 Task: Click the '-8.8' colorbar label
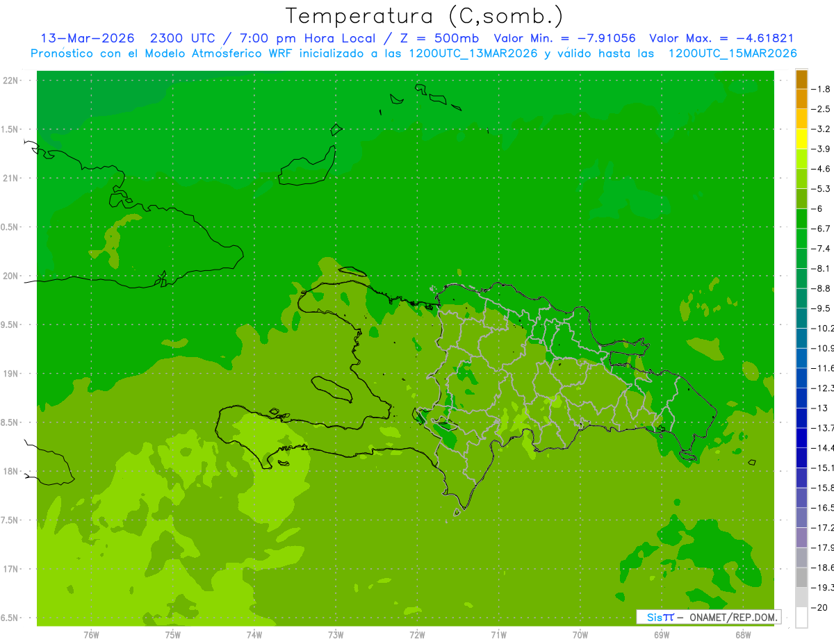click(x=821, y=288)
